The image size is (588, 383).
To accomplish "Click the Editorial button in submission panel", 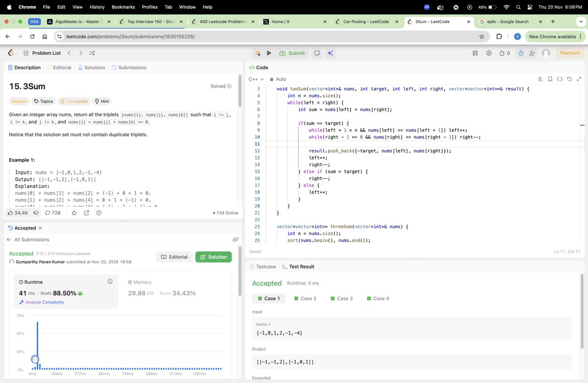I will [x=175, y=257].
